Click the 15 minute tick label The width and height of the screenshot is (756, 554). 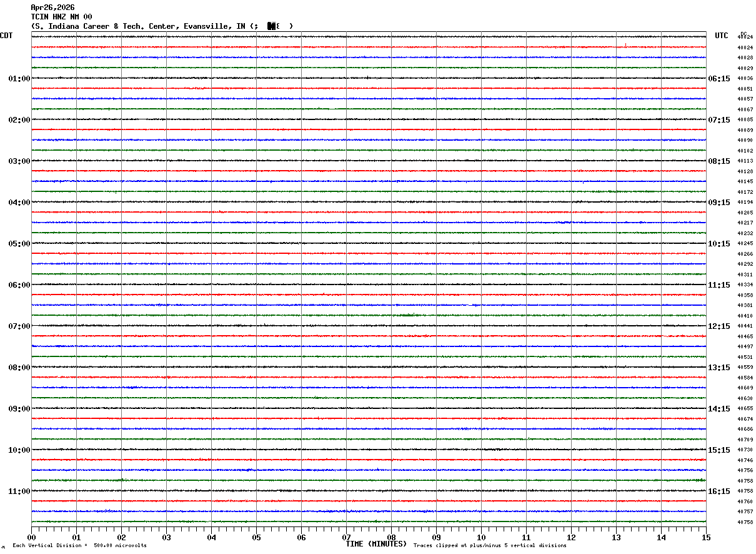pyautogui.click(x=706, y=537)
